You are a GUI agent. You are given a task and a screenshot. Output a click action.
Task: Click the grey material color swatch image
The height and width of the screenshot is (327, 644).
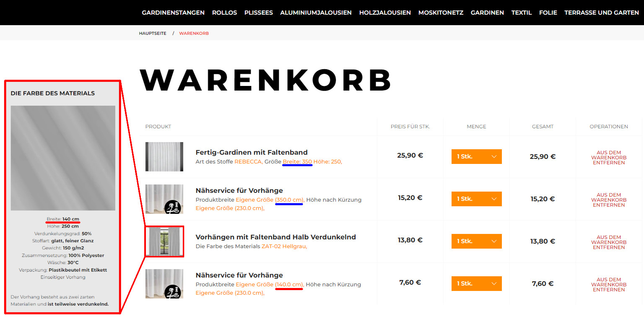coord(63,158)
